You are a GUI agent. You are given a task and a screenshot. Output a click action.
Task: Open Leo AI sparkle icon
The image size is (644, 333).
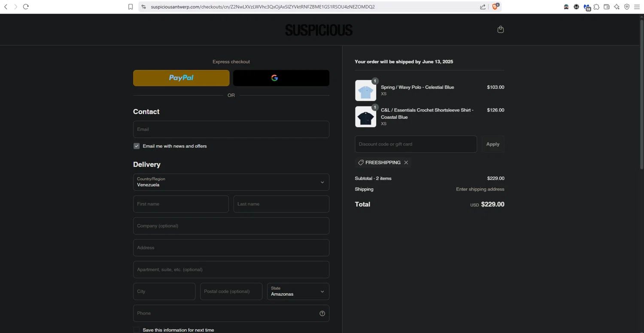pos(617,7)
